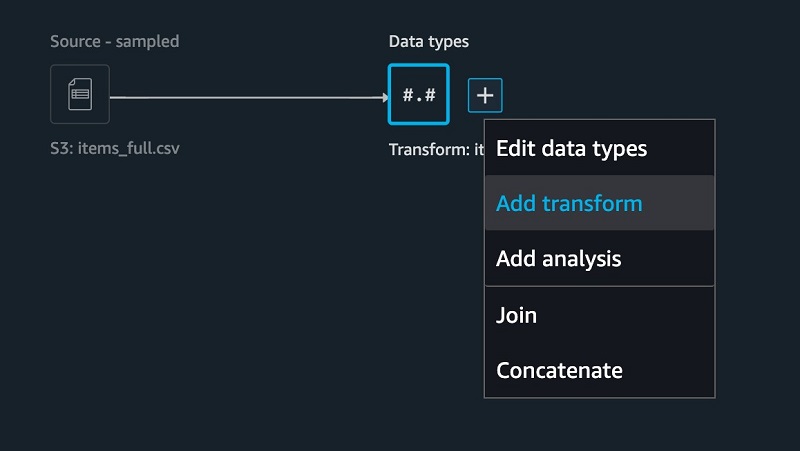Select the S3 source file node icon

(x=80, y=94)
